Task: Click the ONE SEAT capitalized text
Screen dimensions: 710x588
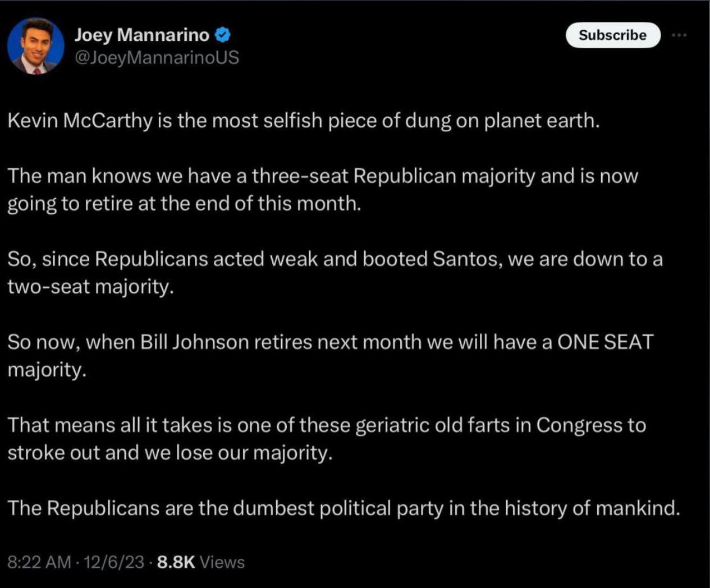Action: [x=605, y=342]
